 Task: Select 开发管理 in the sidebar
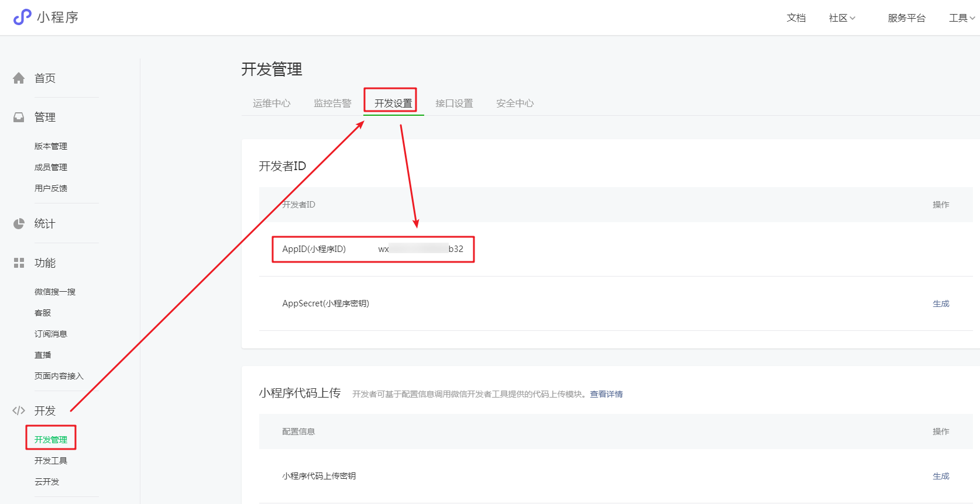[51, 440]
